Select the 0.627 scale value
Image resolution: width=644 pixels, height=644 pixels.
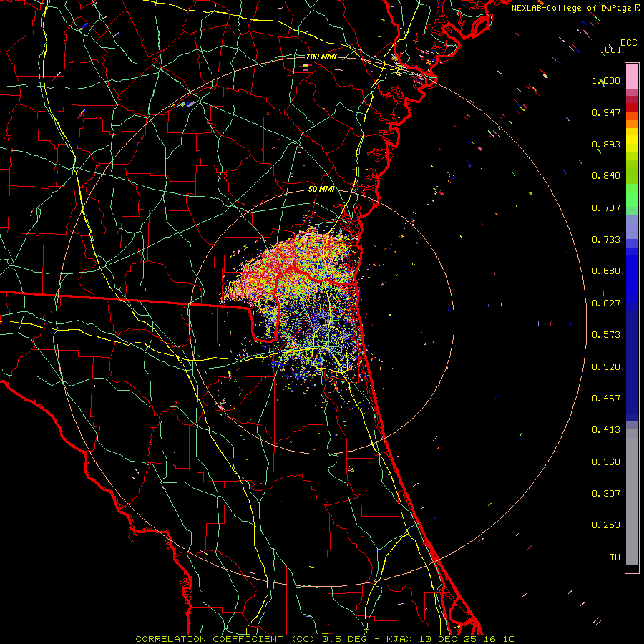point(606,303)
